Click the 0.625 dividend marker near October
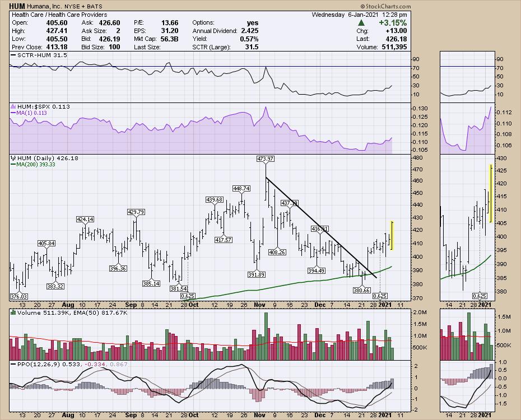Image resolution: width=521 pixels, height=420 pixels. 188,296
